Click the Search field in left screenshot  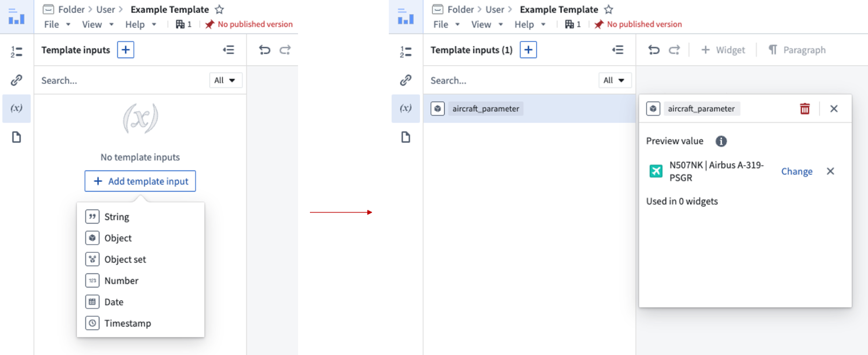122,80
